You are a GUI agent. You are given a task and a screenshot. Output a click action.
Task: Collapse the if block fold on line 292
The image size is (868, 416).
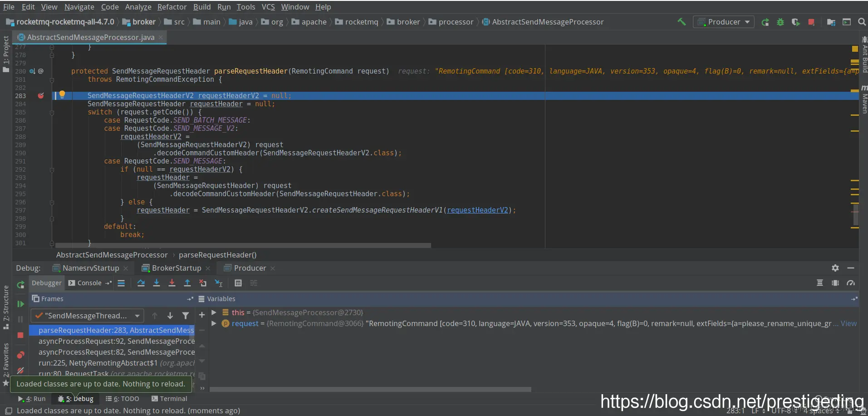click(x=52, y=170)
